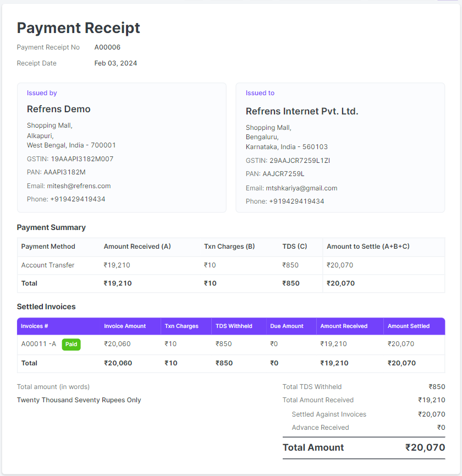Click Settled Invoices Total row label
Screen dimensions: 462x476
tap(29, 363)
